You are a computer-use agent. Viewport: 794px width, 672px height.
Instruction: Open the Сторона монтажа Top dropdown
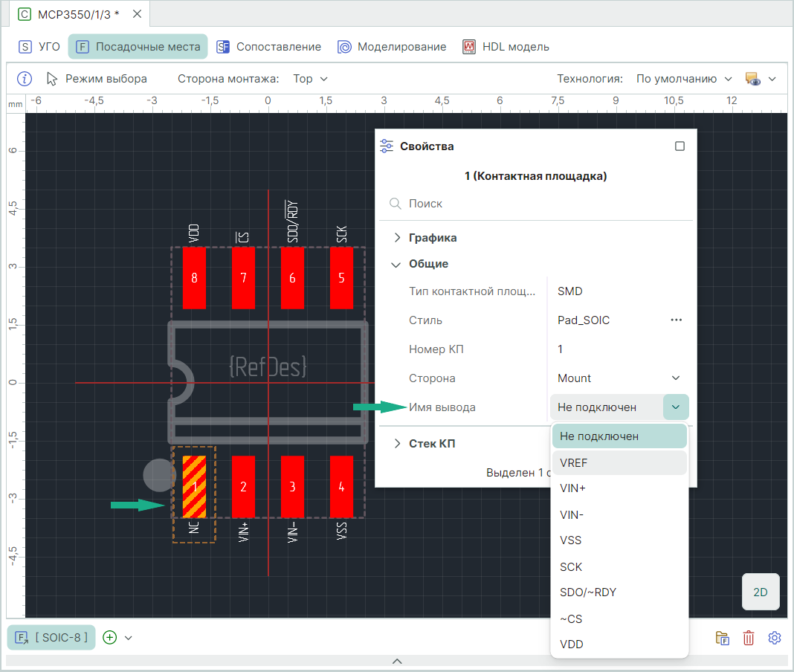[310, 79]
